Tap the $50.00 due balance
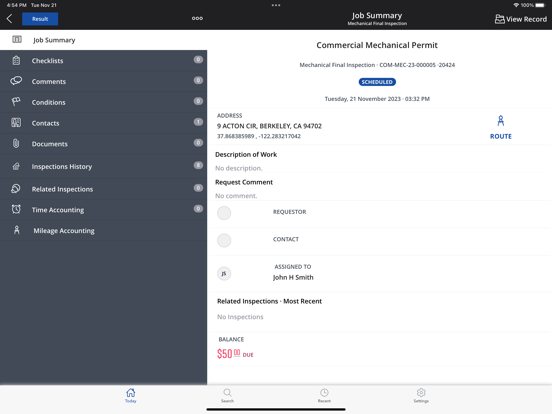This screenshot has height=414, width=552. tap(235, 353)
